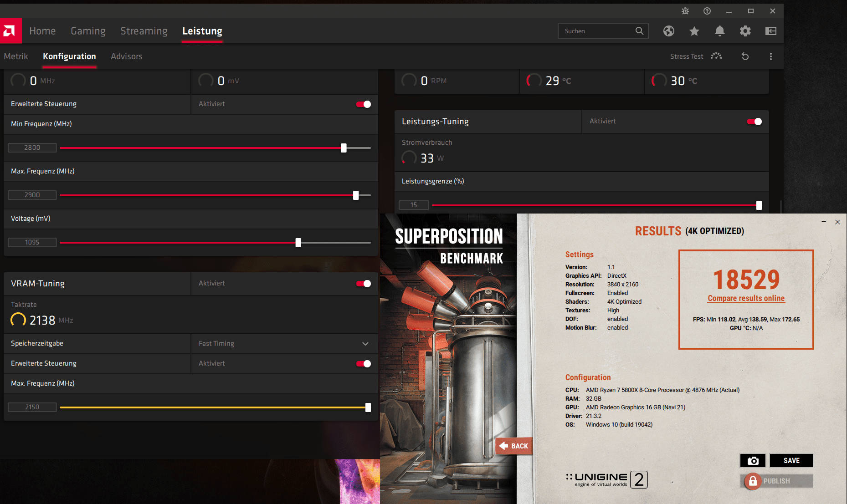Toggle VRAM Erweiterte Steuerung switch

(x=364, y=364)
